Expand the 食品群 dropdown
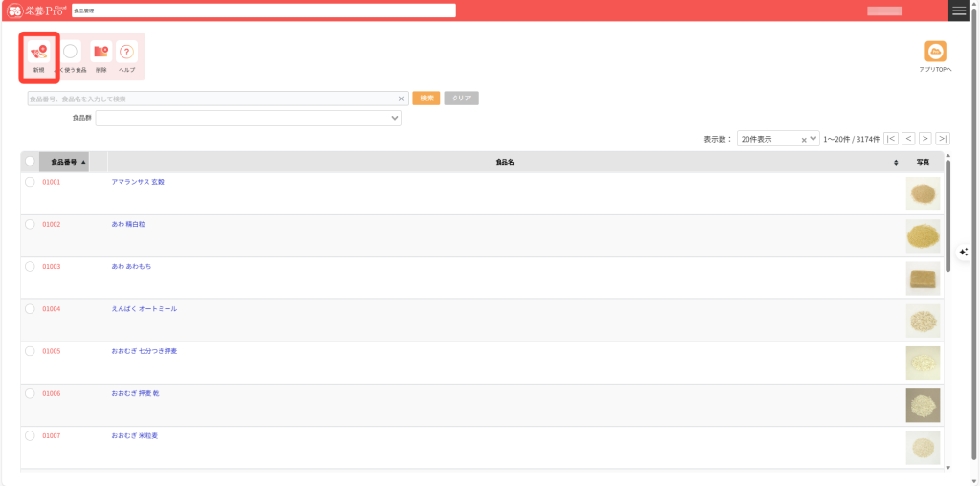This screenshot has height=486, width=980. pos(395,118)
